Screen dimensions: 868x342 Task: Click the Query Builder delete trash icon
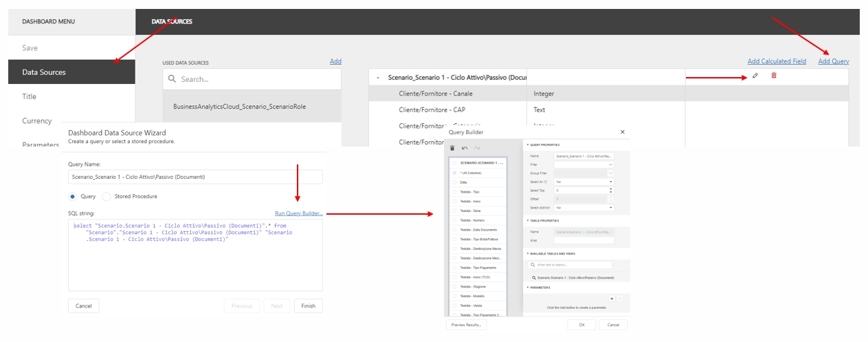click(452, 148)
